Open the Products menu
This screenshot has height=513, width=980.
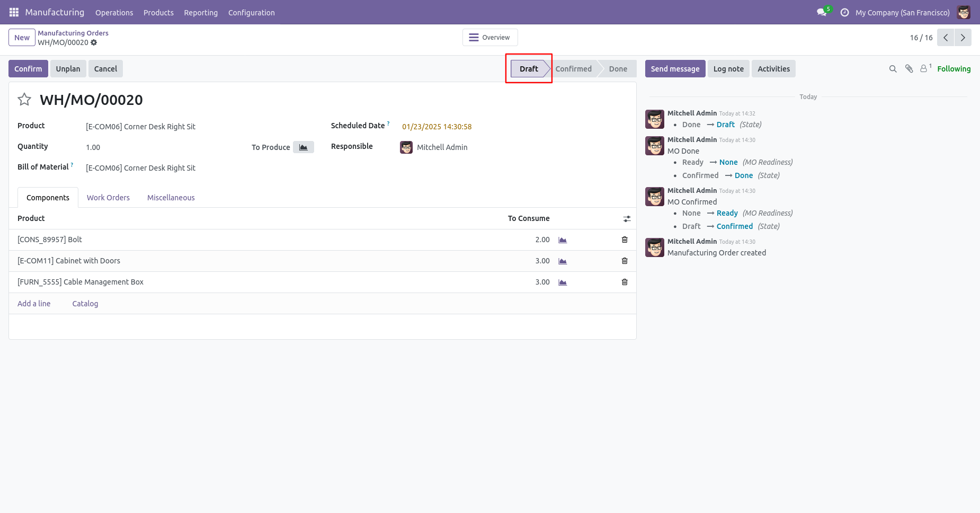158,13
